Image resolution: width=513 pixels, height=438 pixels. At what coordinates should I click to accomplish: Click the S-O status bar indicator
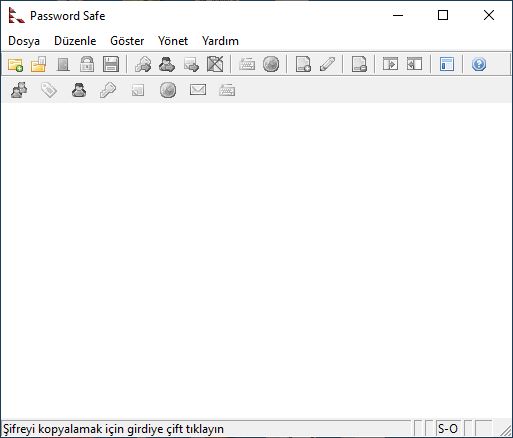tap(448, 428)
